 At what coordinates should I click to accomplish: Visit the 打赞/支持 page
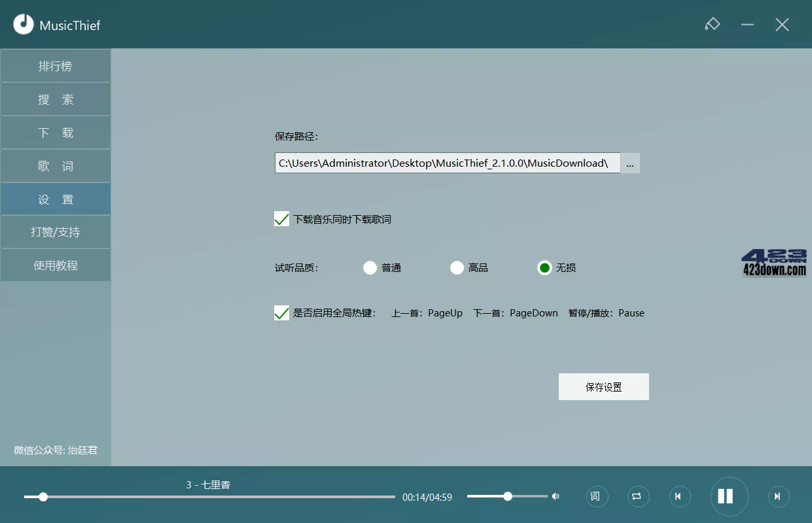coord(55,231)
